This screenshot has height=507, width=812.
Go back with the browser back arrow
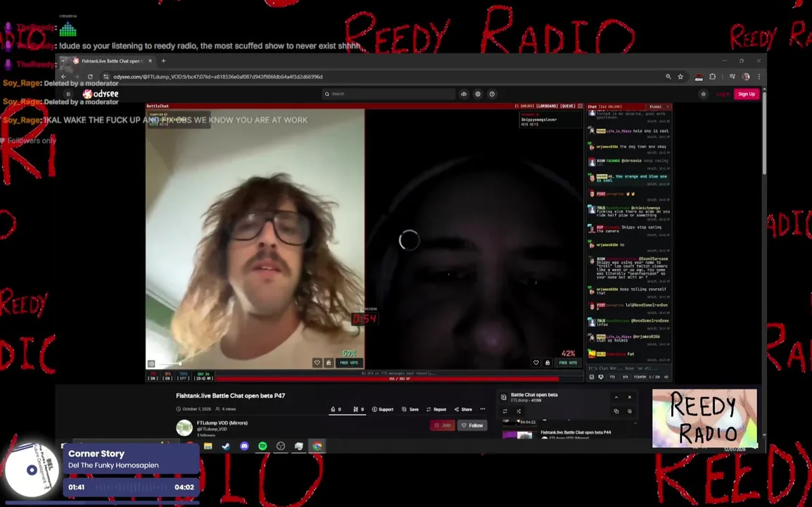pyautogui.click(x=64, y=77)
